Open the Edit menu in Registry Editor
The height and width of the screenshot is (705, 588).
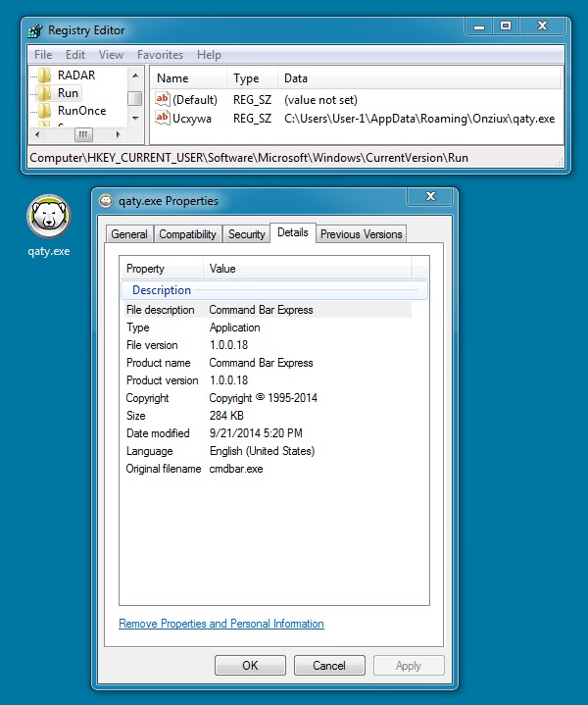[x=75, y=55]
